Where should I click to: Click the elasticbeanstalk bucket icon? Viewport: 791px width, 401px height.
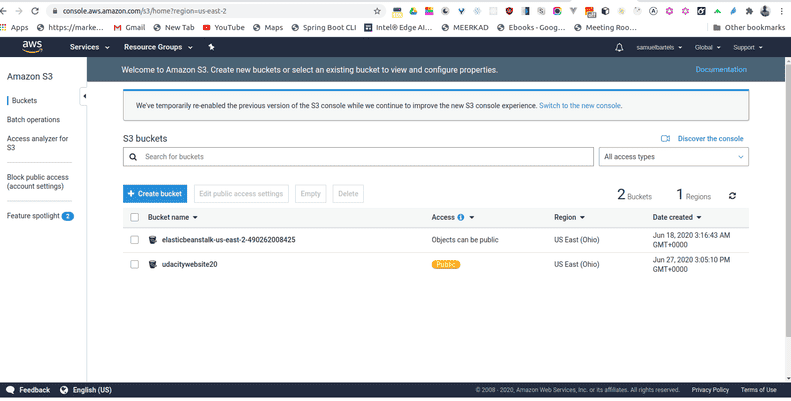pyautogui.click(x=152, y=240)
